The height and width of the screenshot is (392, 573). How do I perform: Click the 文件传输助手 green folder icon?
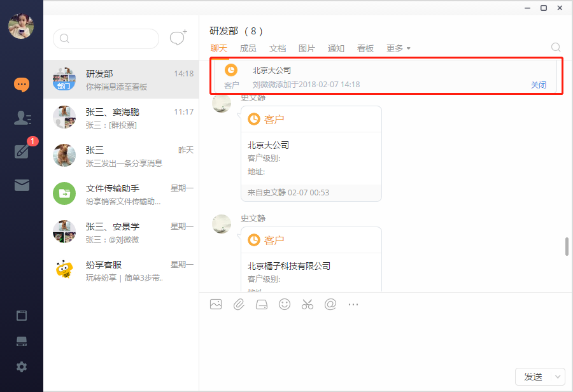click(64, 193)
